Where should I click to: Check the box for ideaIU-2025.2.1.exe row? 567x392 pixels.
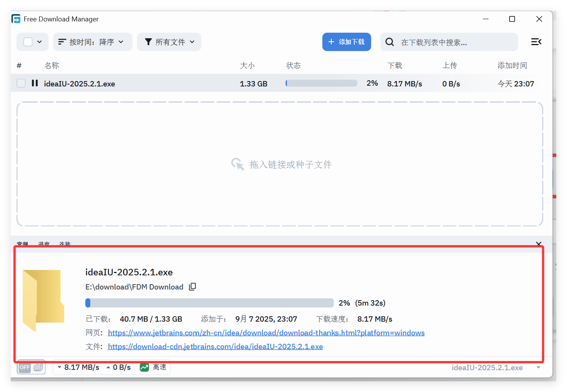[x=21, y=83]
